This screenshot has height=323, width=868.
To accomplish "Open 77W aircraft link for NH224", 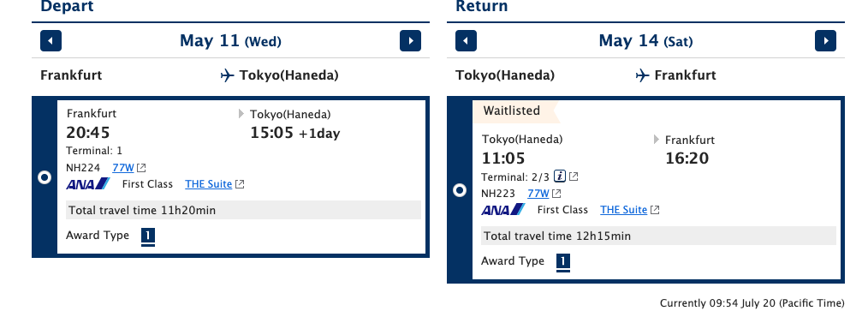I will click(123, 168).
